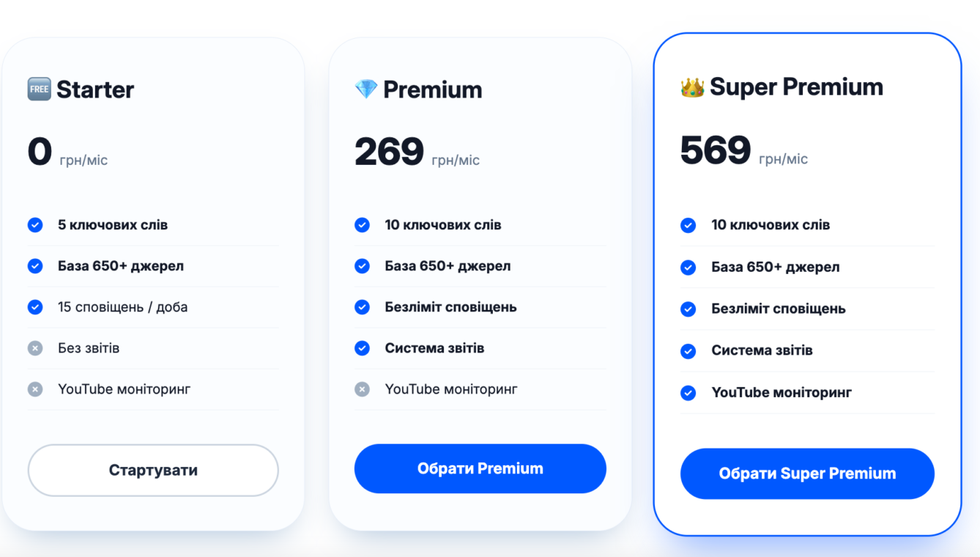Click the FREE badge icon beside Starter
The width and height of the screenshot is (980, 557).
pos(40,89)
